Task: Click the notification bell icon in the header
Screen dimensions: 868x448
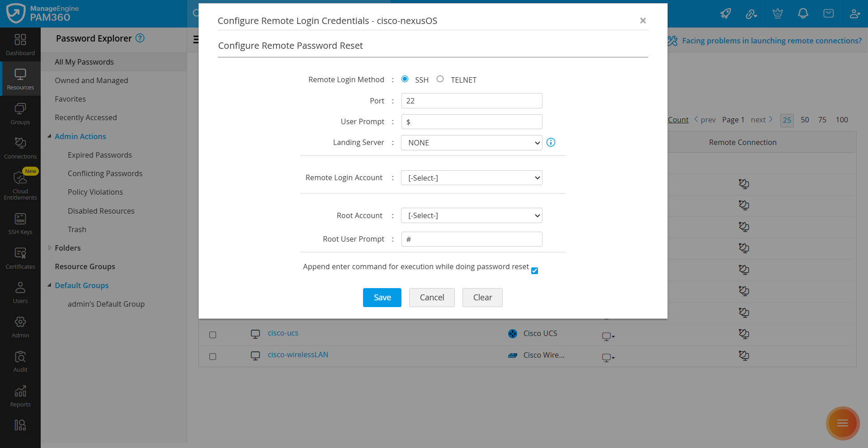Action: [803, 14]
